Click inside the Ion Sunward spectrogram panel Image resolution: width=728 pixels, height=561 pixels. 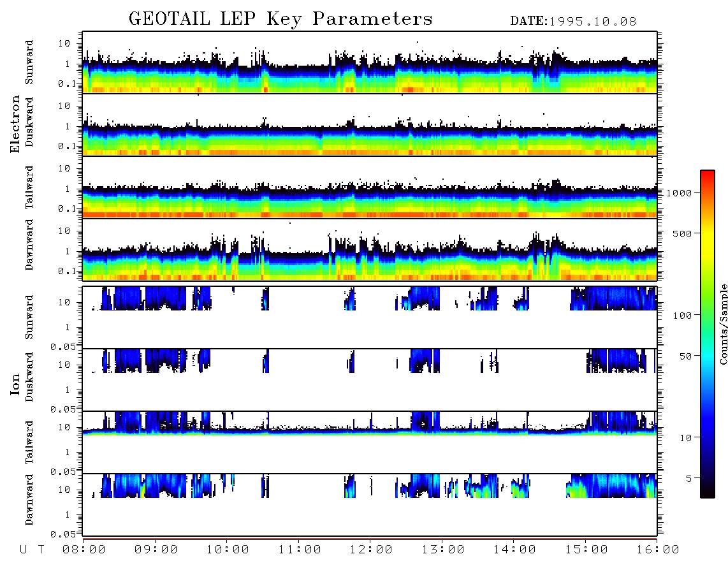(370, 317)
